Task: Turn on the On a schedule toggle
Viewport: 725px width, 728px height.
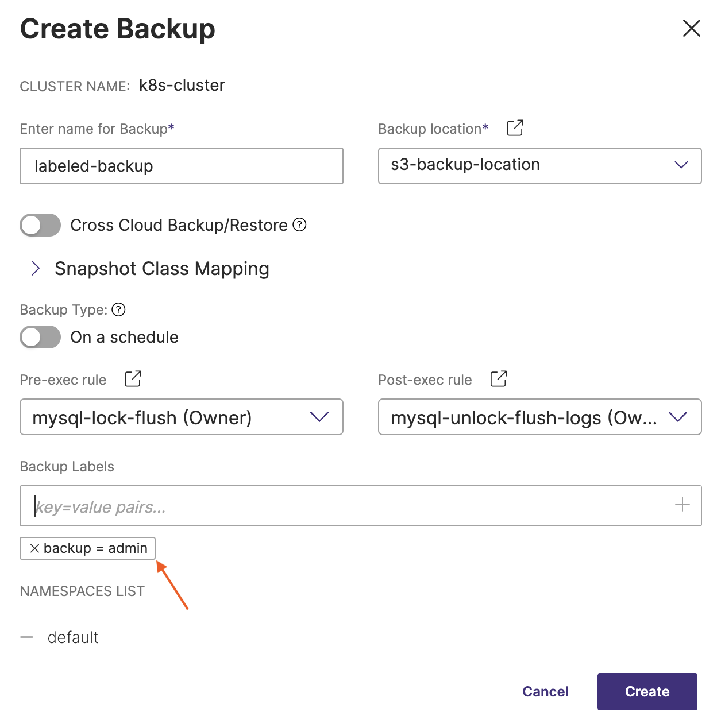Action: click(x=40, y=337)
